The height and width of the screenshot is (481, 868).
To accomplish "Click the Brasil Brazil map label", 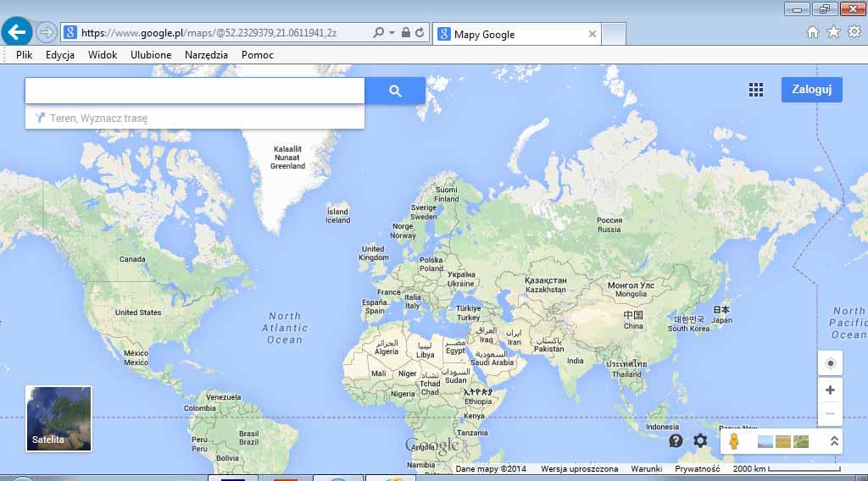I will [248, 438].
